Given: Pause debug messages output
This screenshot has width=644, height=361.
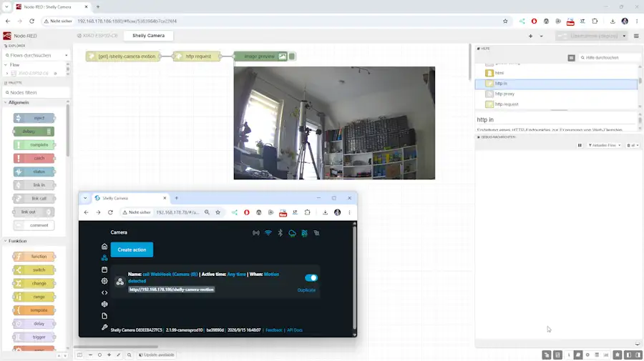Looking at the screenshot, I should tap(580, 145).
